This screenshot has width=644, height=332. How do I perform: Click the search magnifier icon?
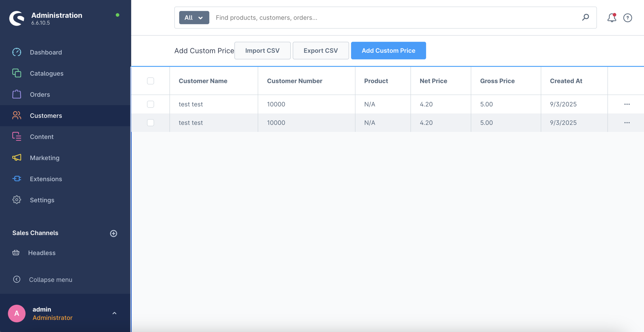coord(585,17)
